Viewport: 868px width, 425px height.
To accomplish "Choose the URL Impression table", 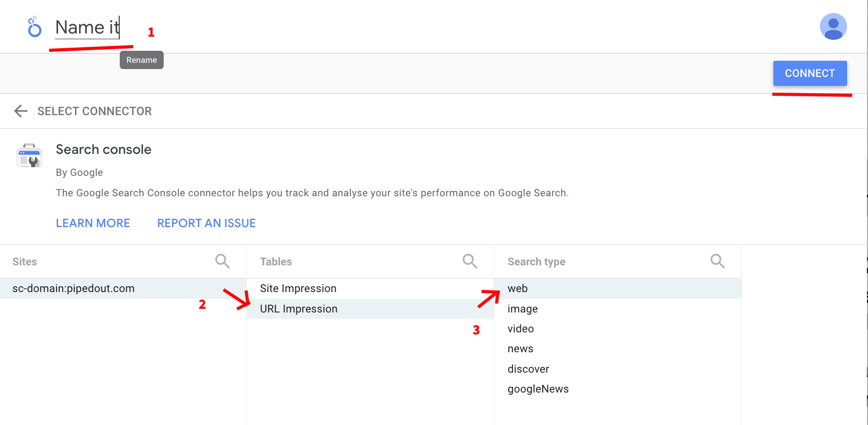I will pos(370,309).
